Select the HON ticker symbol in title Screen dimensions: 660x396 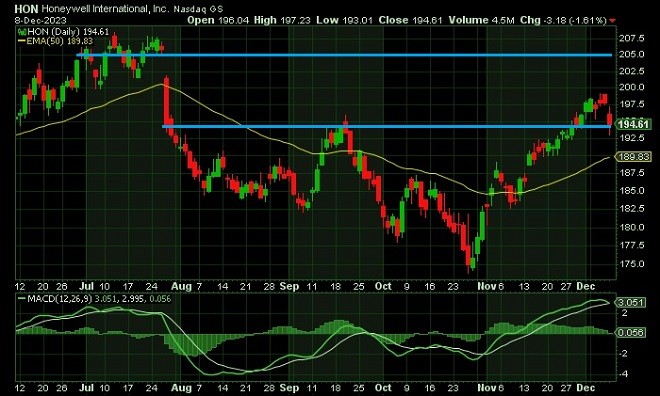[x=26, y=8]
